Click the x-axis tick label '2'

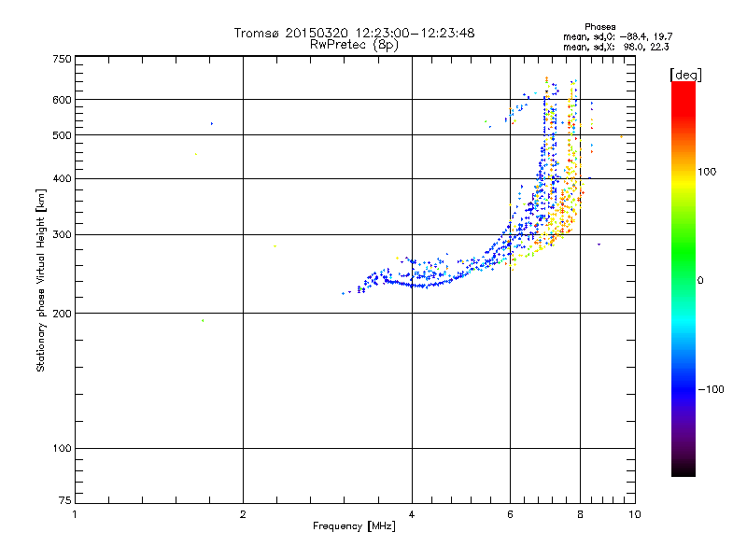point(243,514)
